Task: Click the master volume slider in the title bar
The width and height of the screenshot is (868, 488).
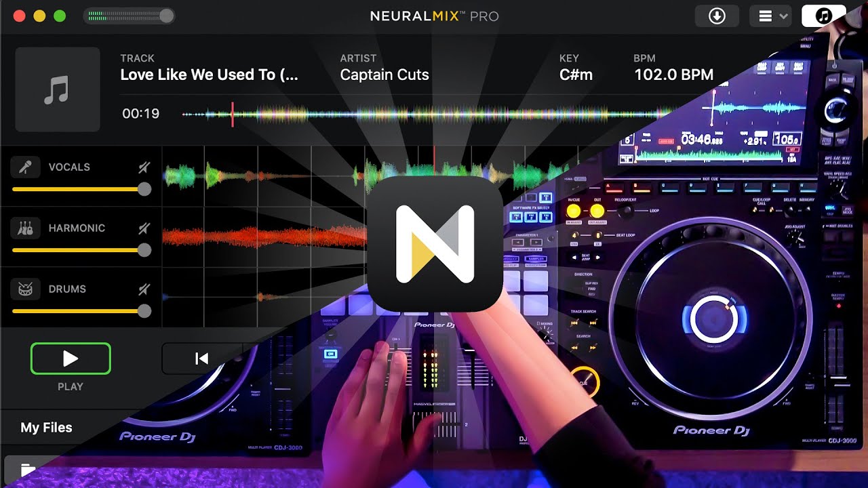Action: point(129,16)
